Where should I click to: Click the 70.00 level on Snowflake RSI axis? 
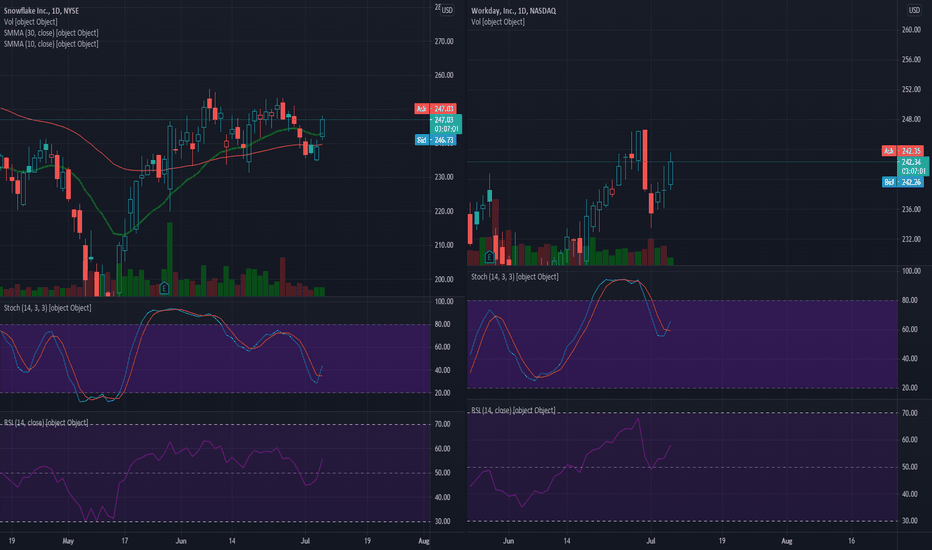coord(443,425)
